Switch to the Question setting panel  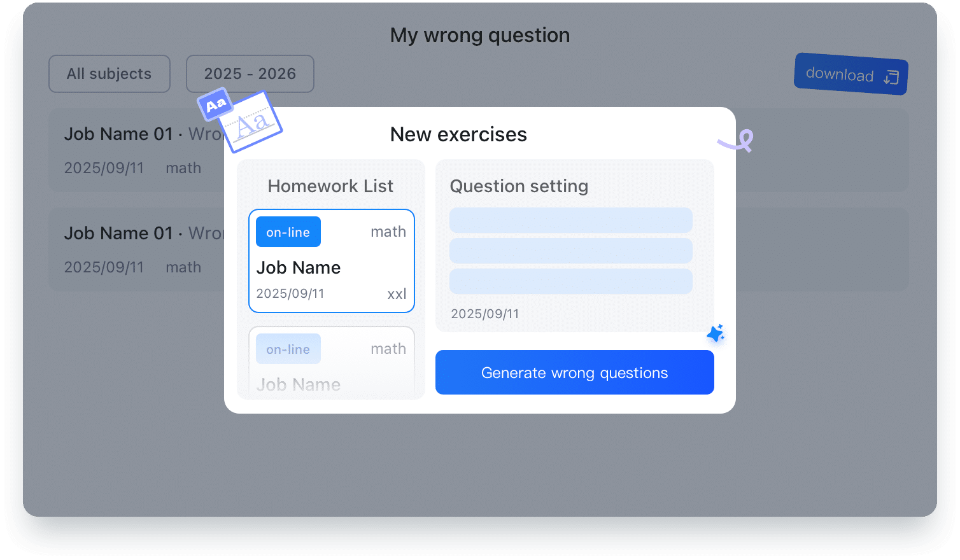[519, 186]
